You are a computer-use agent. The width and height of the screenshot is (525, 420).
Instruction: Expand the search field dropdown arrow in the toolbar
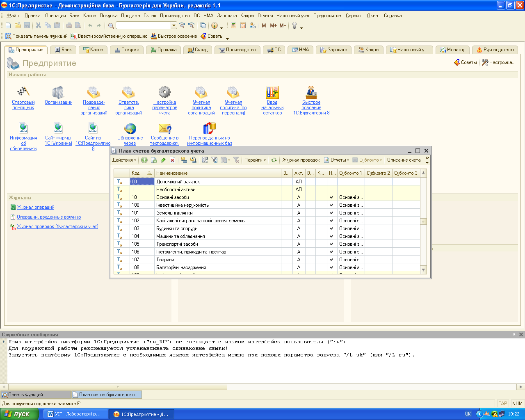(x=174, y=25)
